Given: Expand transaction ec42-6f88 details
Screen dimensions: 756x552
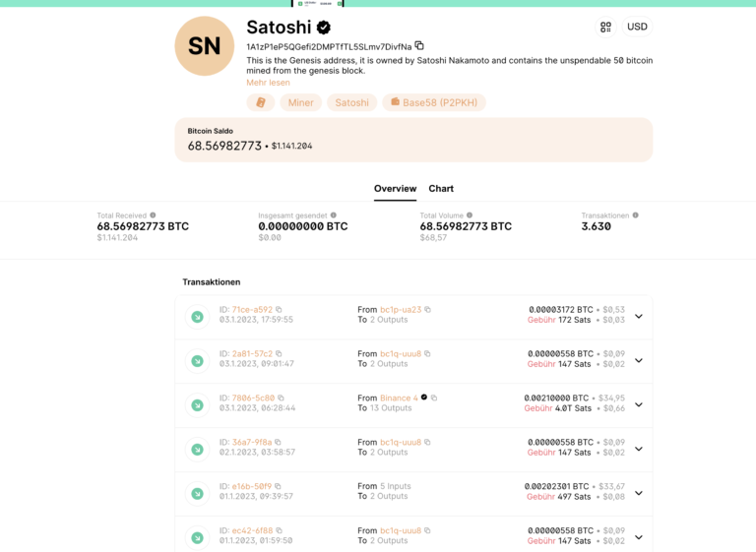Looking at the screenshot, I should (x=639, y=537).
